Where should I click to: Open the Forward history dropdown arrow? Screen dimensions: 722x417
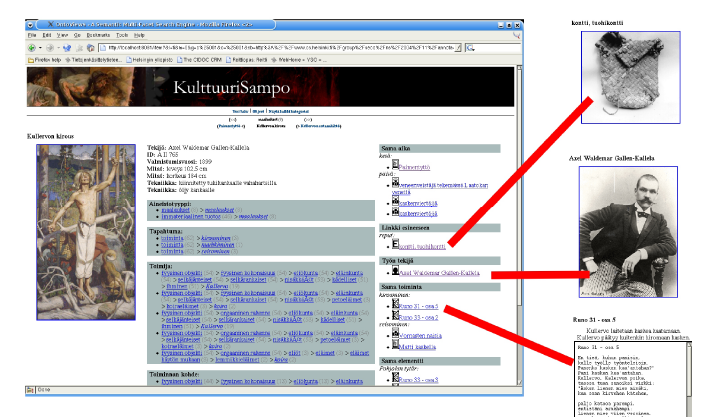[x=58, y=48]
